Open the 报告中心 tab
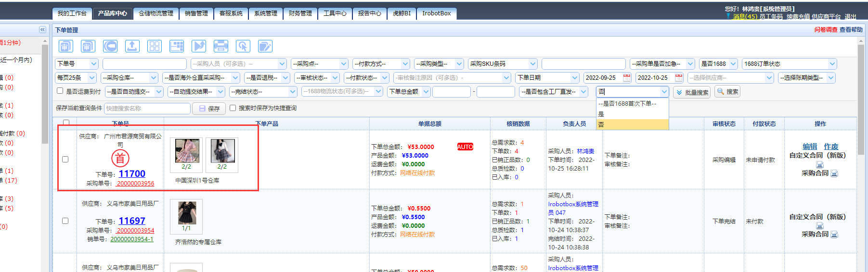The image size is (868, 272). click(370, 13)
